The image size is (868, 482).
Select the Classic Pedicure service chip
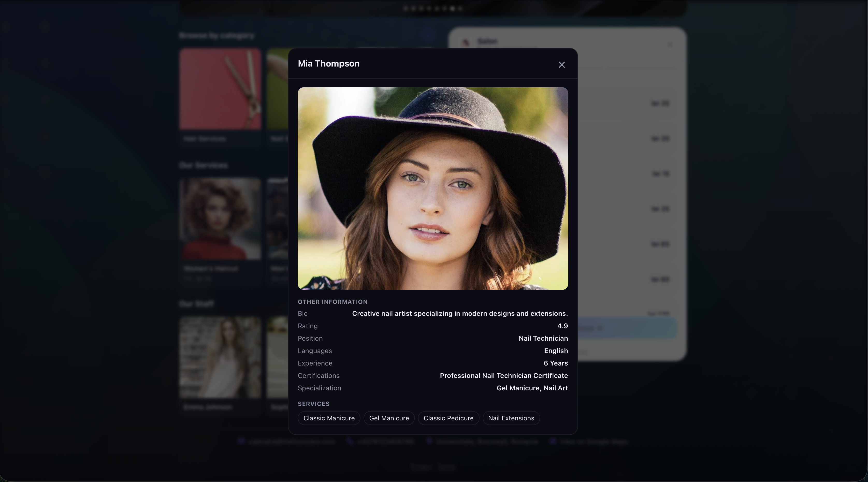(448, 418)
